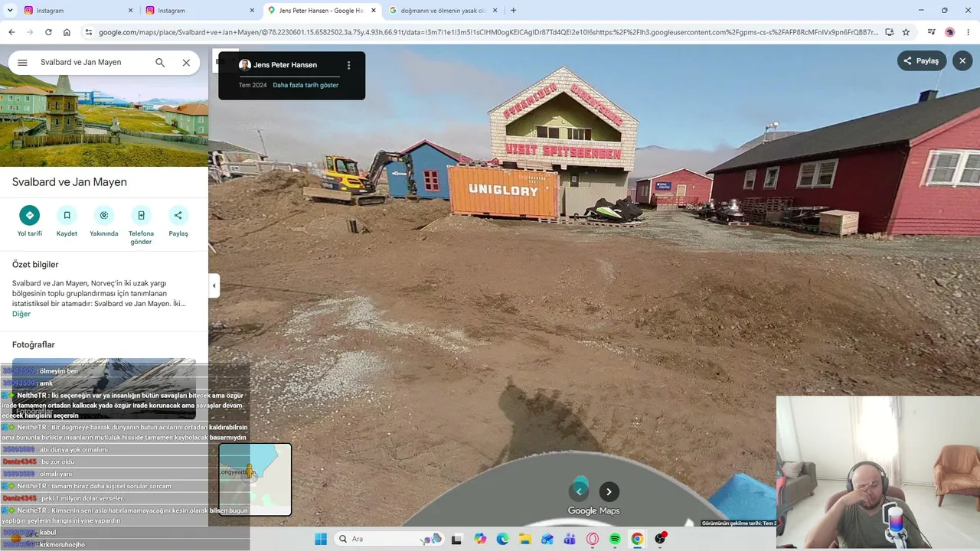View site information icon in address bar
This screenshot has height=551, width=980.
pyautogui.click(x=89, y=32)
